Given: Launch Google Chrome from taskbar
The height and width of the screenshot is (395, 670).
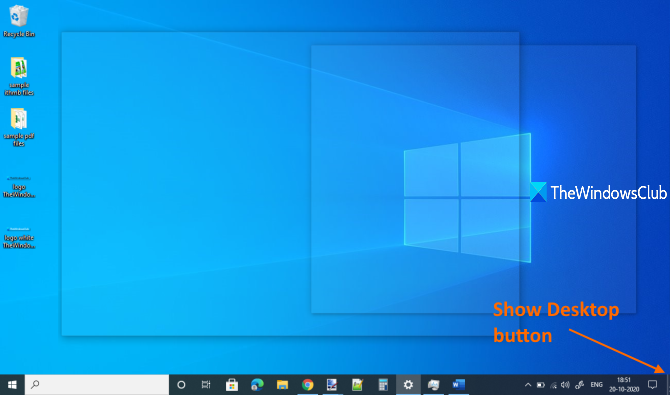Looking at the screenshot, I should (x=307, y=385).
